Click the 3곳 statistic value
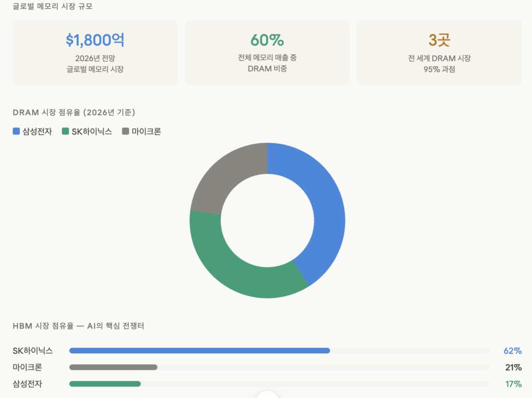532x398 pixels. pyautogui.click(x=440, y=40)
